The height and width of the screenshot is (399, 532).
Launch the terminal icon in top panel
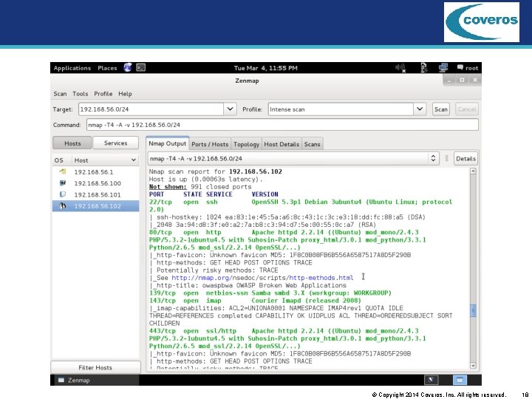click(x=141, y=67)
